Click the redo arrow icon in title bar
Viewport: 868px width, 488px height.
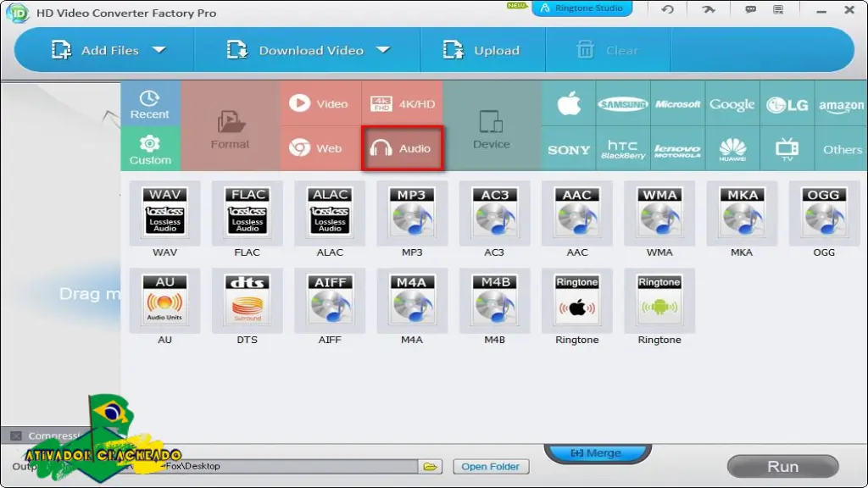pos(709,9)
